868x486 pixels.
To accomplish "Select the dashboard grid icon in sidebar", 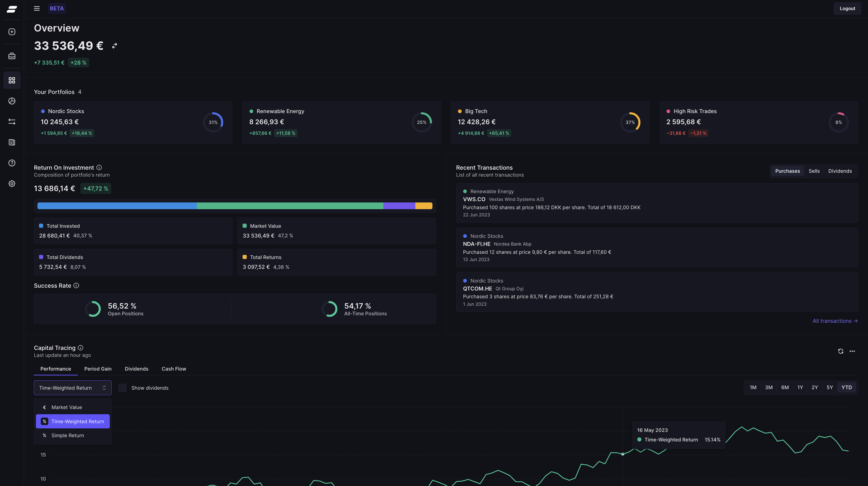I will click(x=12, y=80).
